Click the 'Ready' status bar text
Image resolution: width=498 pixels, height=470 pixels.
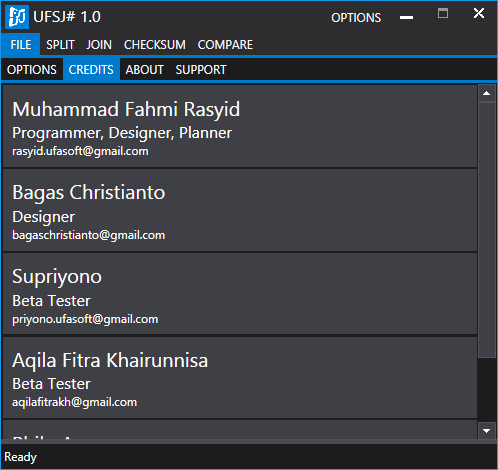(x=20, y=457)
